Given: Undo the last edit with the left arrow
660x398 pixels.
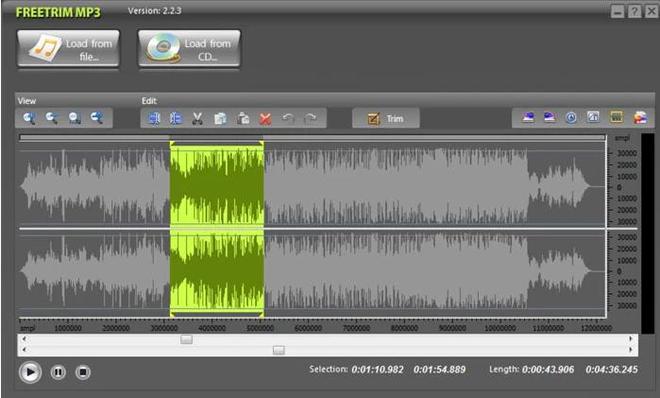Looking at the screenshot, I should tap(288, 118).
